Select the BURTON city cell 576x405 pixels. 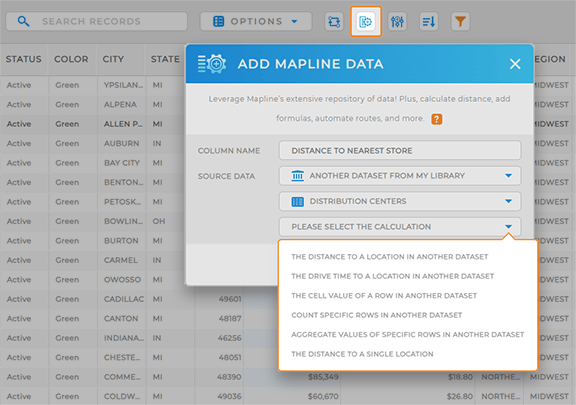(x=122, y=241)
